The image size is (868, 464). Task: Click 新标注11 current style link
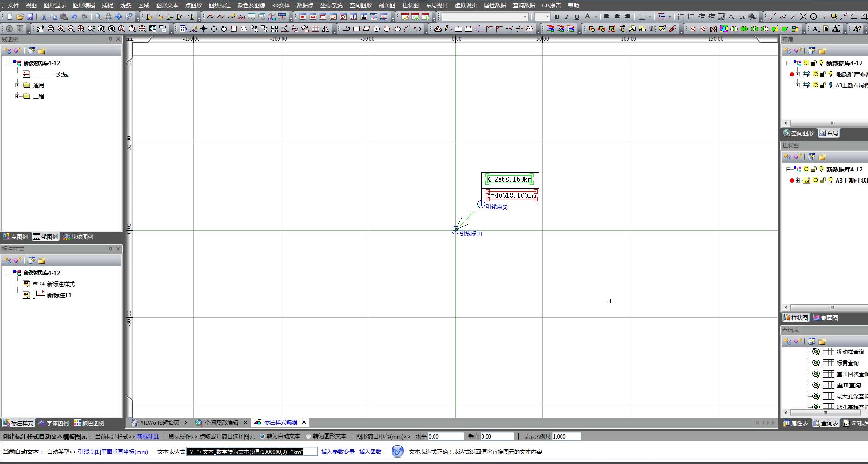point(148,436)
